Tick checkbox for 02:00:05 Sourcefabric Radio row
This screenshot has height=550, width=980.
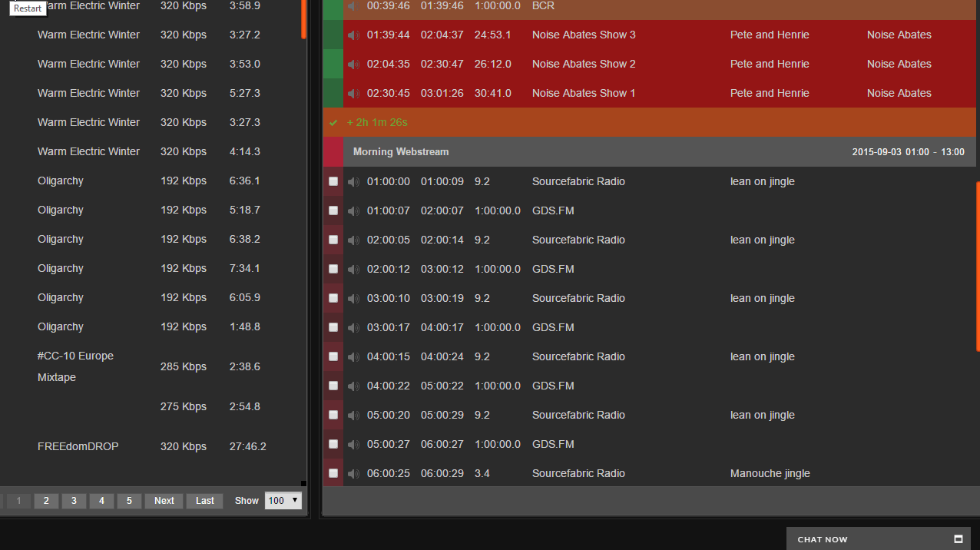point(333,240)
